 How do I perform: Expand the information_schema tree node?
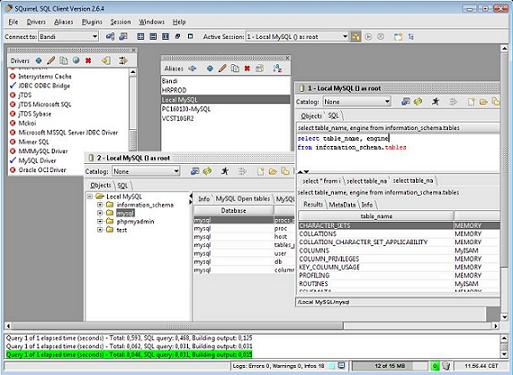point(100,204)
